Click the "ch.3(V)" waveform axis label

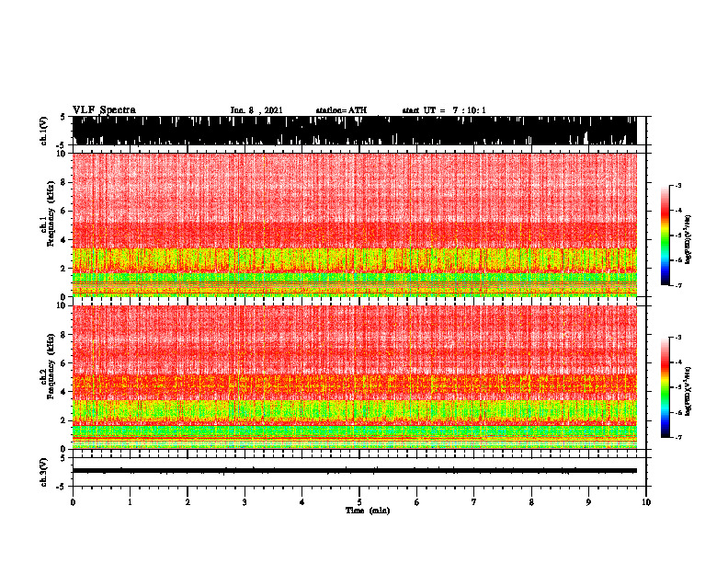[44, 472]
